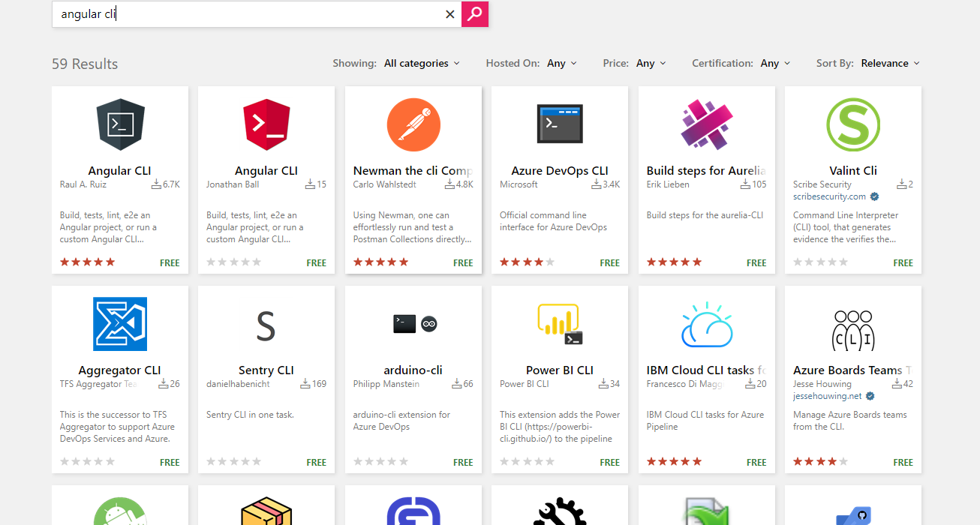Click the Aurelia build steps logo
The height and width of the screenshot is (525, 980).
pos(707,124)
